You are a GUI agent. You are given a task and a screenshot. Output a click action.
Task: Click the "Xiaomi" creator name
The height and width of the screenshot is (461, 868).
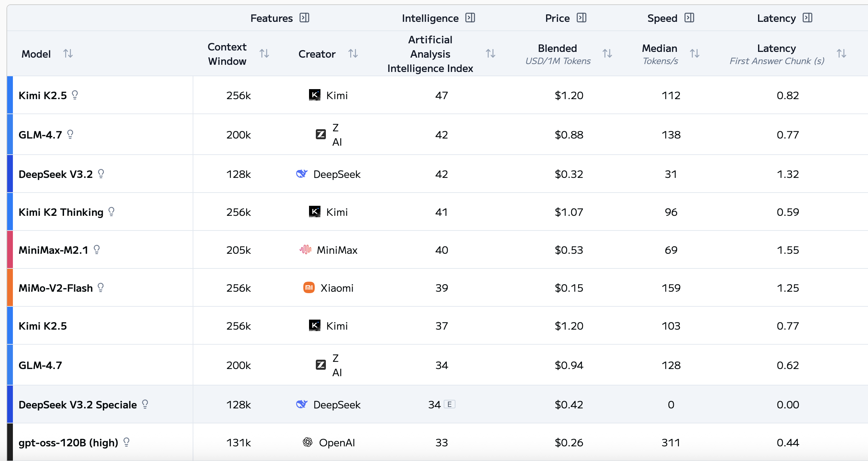pos(337,288)
